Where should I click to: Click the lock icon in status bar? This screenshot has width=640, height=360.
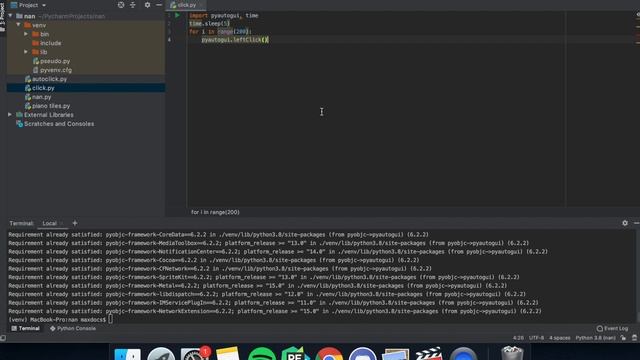click(623, 338)
